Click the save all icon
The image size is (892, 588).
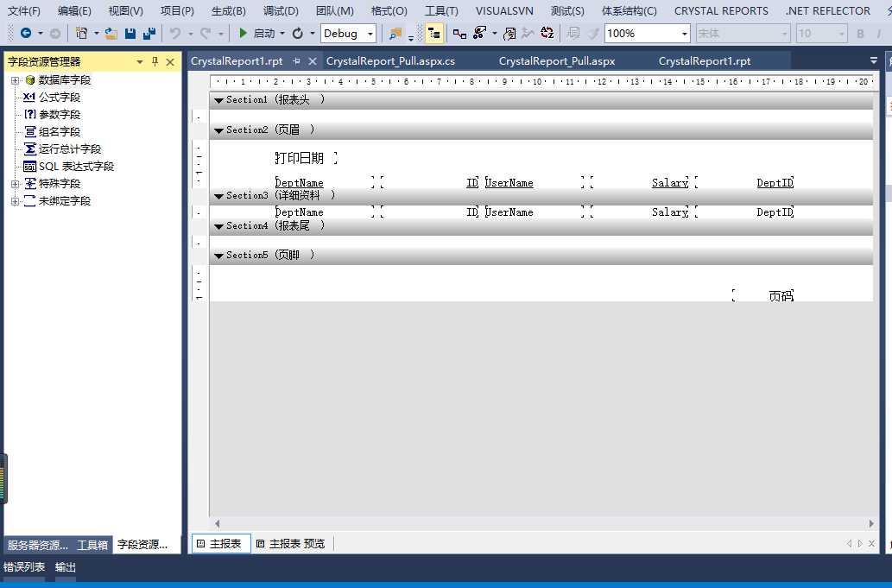pos(149,34)
